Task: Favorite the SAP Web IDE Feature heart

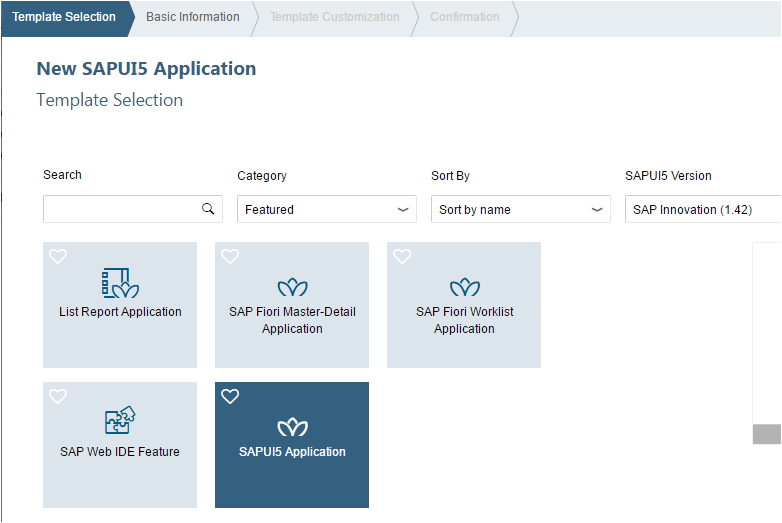Action: pyautogui.click(x=58, y=396)
